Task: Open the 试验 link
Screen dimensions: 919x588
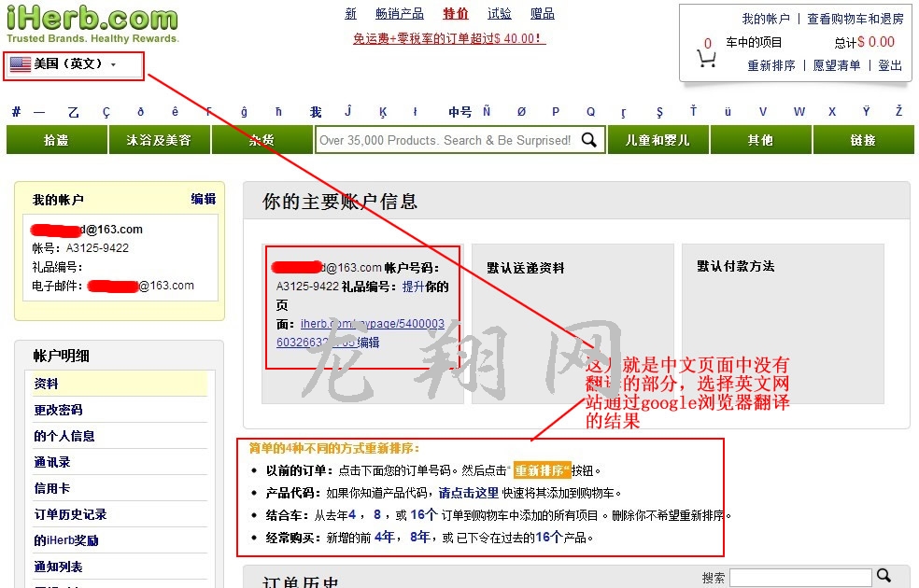Action: pos(500,13)
